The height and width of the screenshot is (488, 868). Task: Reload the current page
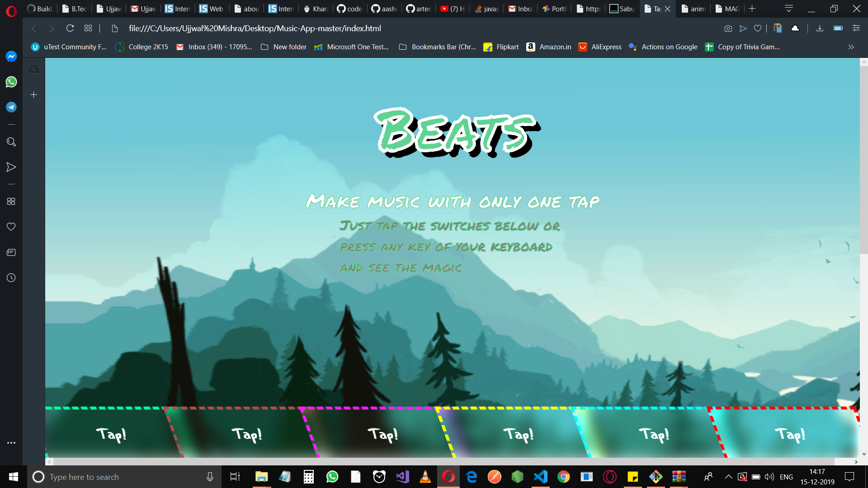[x=70, y=28]
